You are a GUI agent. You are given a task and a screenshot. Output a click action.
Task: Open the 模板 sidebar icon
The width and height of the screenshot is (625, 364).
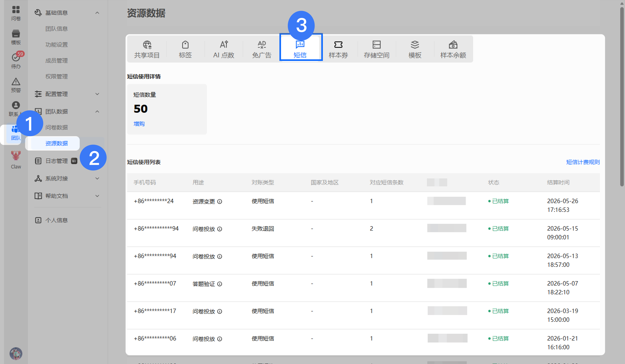16,37
